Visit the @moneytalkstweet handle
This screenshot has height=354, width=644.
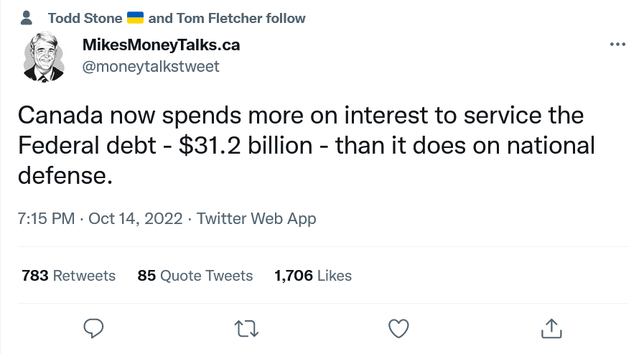click(x=151, y=67)
